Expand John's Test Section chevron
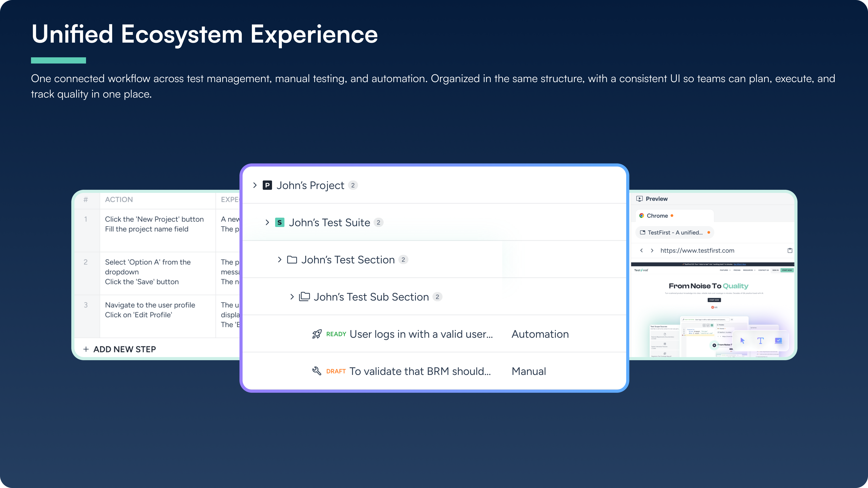 279,259
